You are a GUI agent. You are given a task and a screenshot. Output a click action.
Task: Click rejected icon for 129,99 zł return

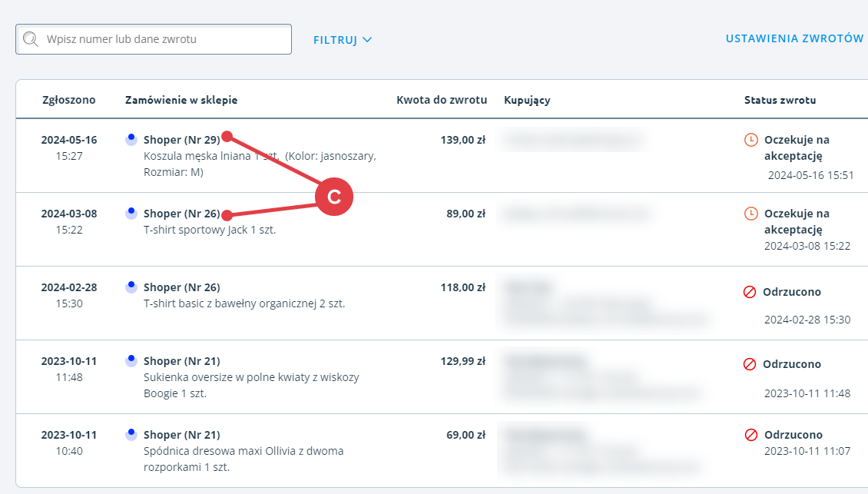[x=750, y=364]
